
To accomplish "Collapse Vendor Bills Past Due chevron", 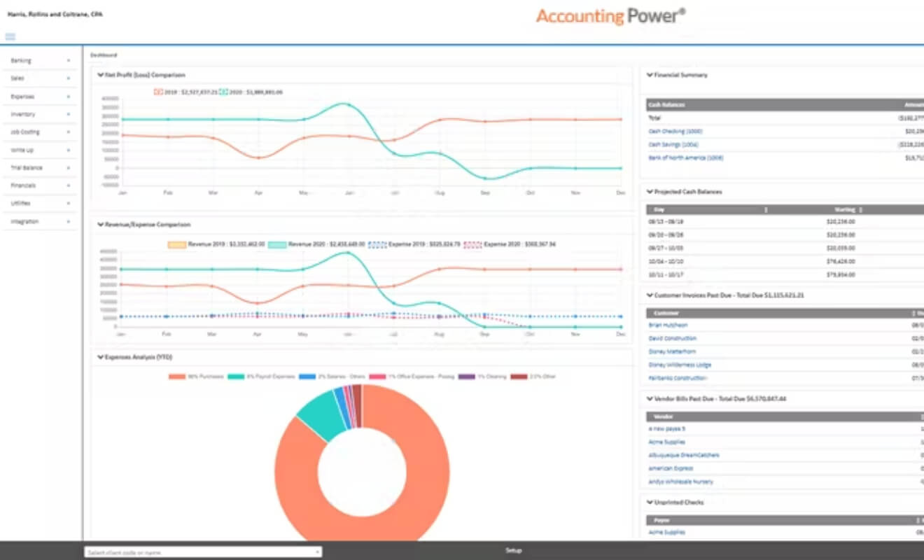I will pos(650,398).
